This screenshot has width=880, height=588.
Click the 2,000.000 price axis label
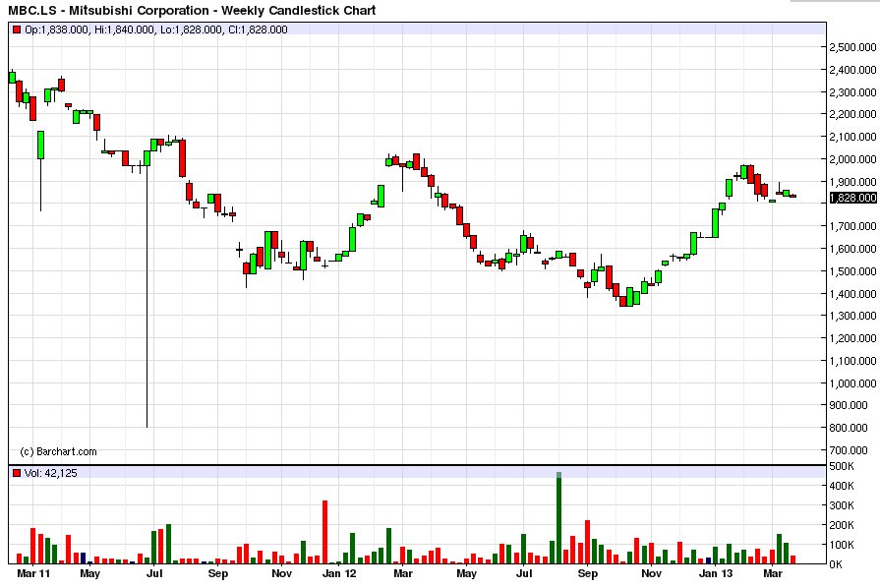click(x=853, y=159)
